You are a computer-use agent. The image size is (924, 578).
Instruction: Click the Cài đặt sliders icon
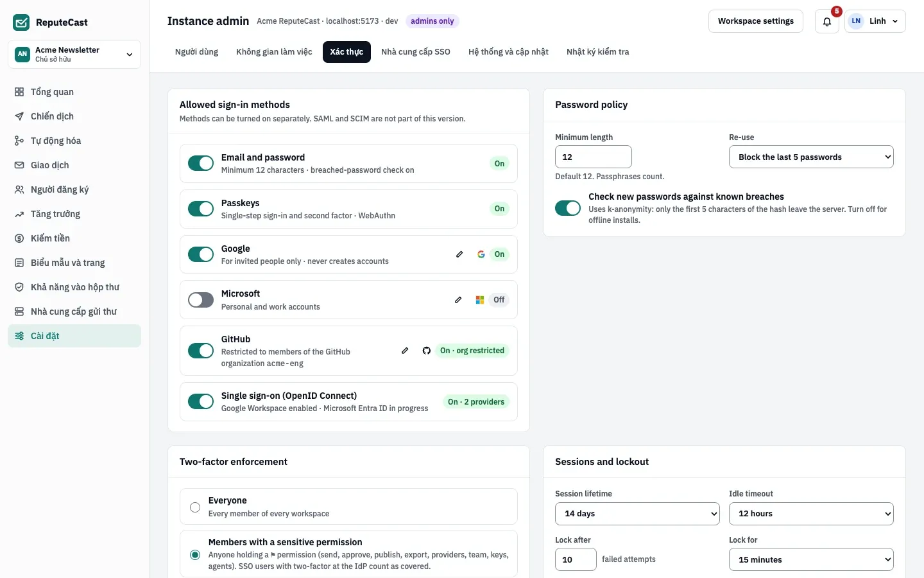point(19,336)
